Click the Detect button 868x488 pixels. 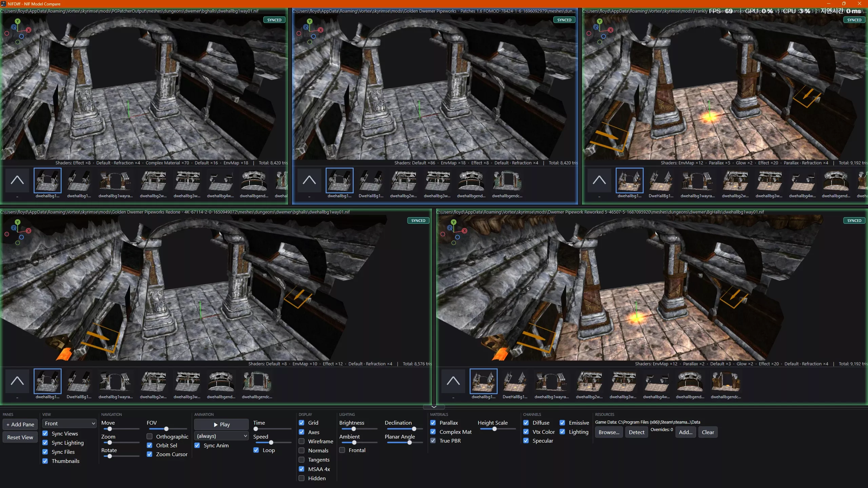coord(636,432)
